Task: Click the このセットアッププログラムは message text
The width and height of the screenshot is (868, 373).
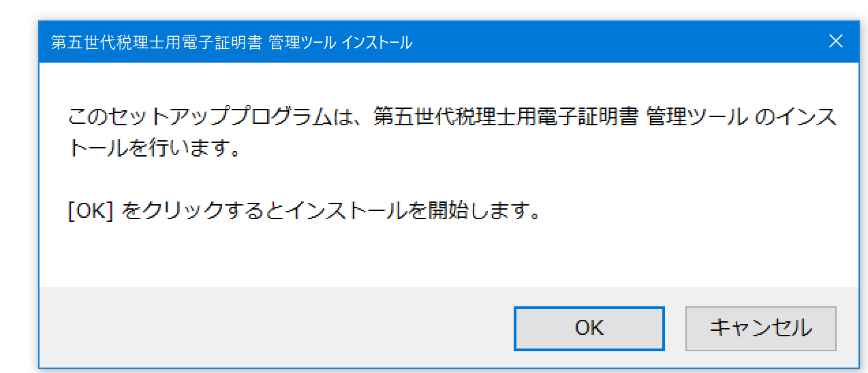Action: pos(218,117)
